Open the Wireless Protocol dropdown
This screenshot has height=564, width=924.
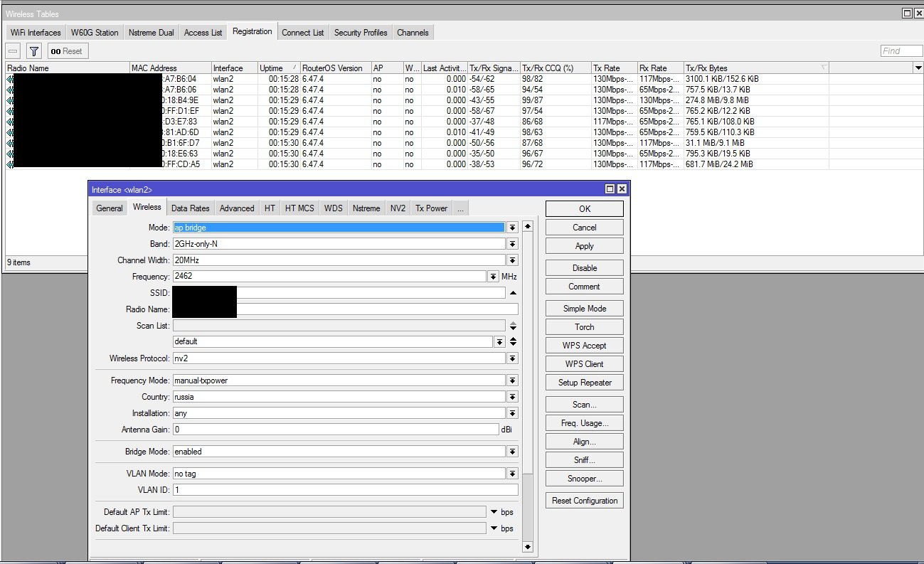click(x=512, y=358)
